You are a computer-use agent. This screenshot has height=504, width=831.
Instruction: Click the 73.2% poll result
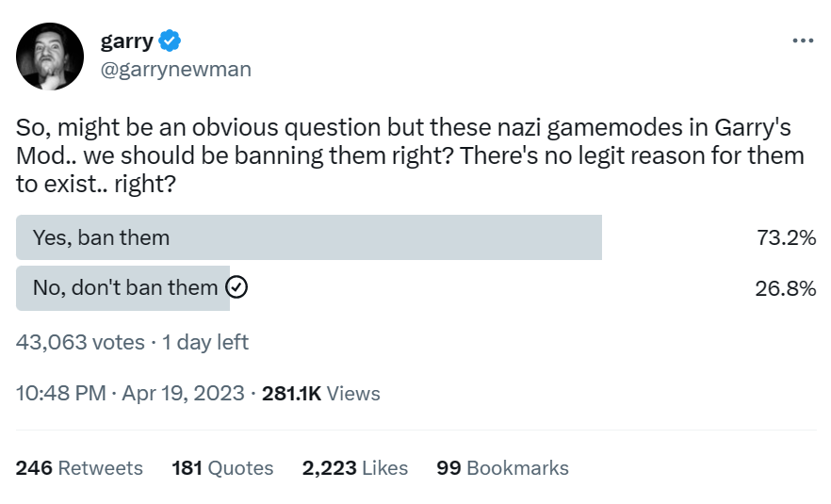pyautogui.click(x=786, y=238)
